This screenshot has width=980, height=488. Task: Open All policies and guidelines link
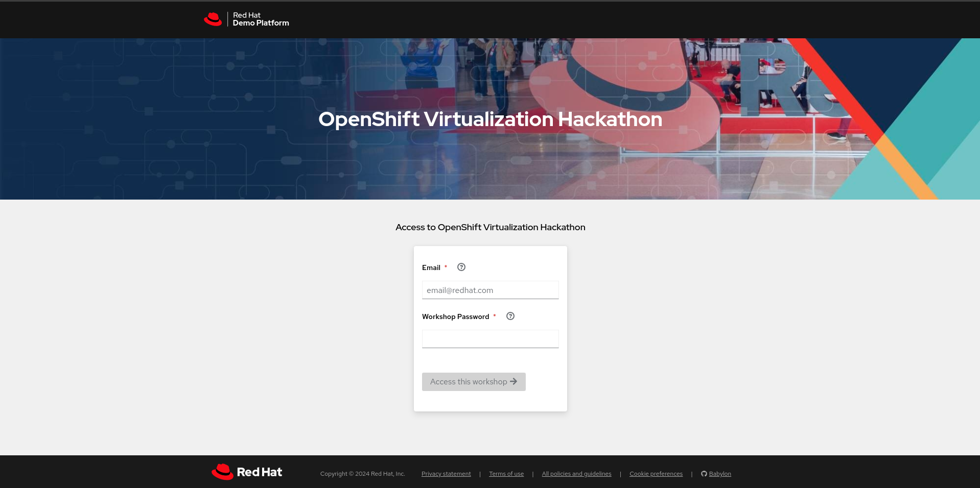pyautogui.click(x=576, y=474)
